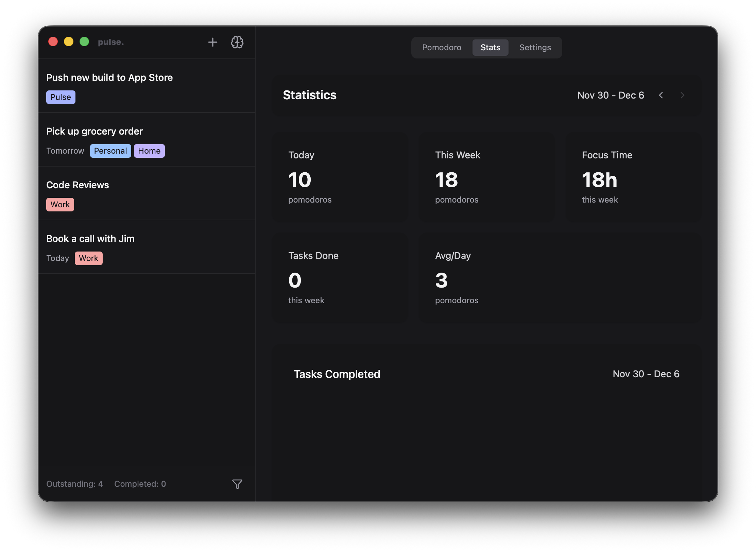The height and width of the screenshot is (552, 756).
Task: Click the filter icon at bottom of sidebar
Action: click(x=237, y=484)
